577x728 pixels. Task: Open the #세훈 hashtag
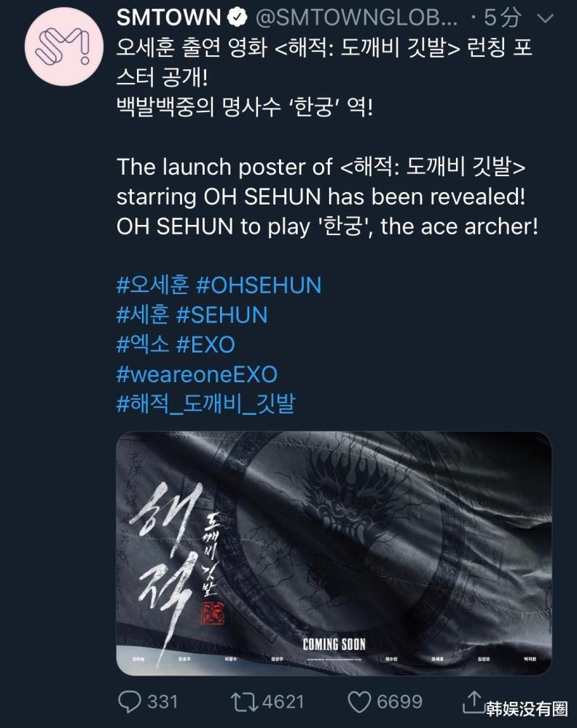click(143, 314)
